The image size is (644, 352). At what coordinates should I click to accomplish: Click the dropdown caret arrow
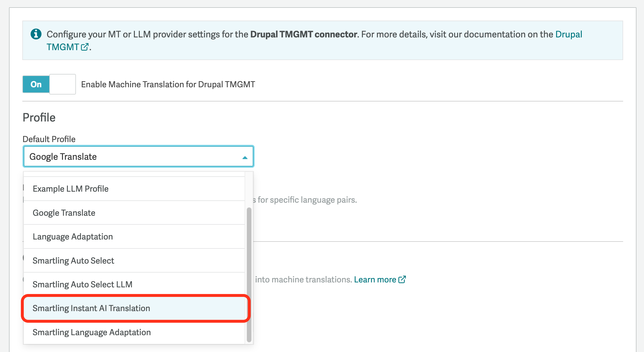245,158
